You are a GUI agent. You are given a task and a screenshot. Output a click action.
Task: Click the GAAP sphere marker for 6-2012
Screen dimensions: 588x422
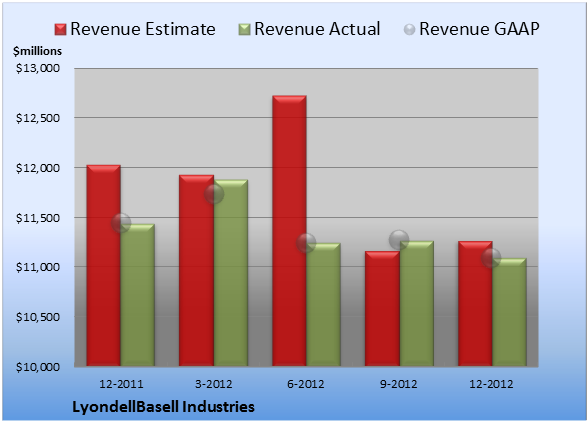tap(306, 243)
